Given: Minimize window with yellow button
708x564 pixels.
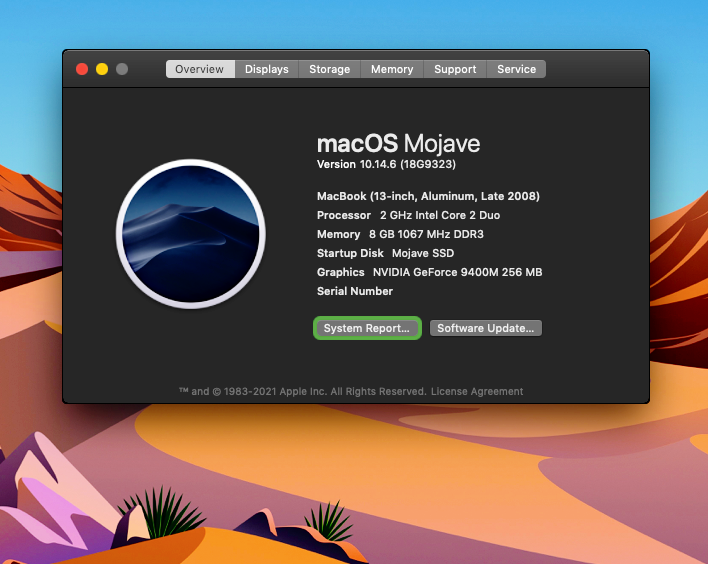Looking at the screenshot, I should [x=102, y=69].
